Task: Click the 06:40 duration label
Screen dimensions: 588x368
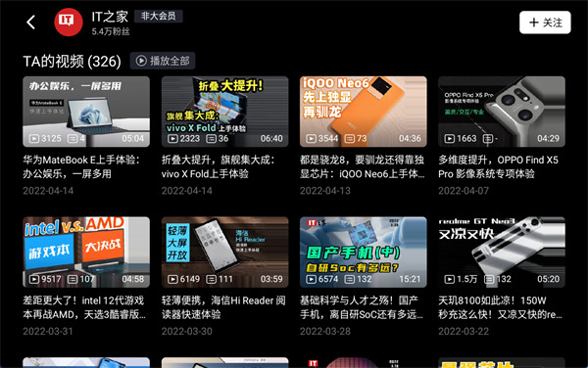Action: pos(271,139)
